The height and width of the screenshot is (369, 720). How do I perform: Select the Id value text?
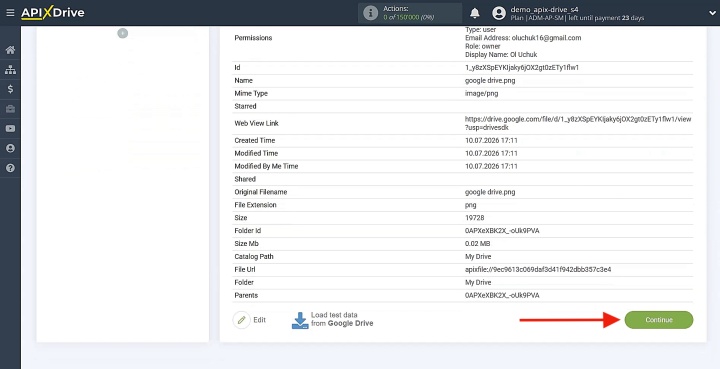click(x=522, y=67)
